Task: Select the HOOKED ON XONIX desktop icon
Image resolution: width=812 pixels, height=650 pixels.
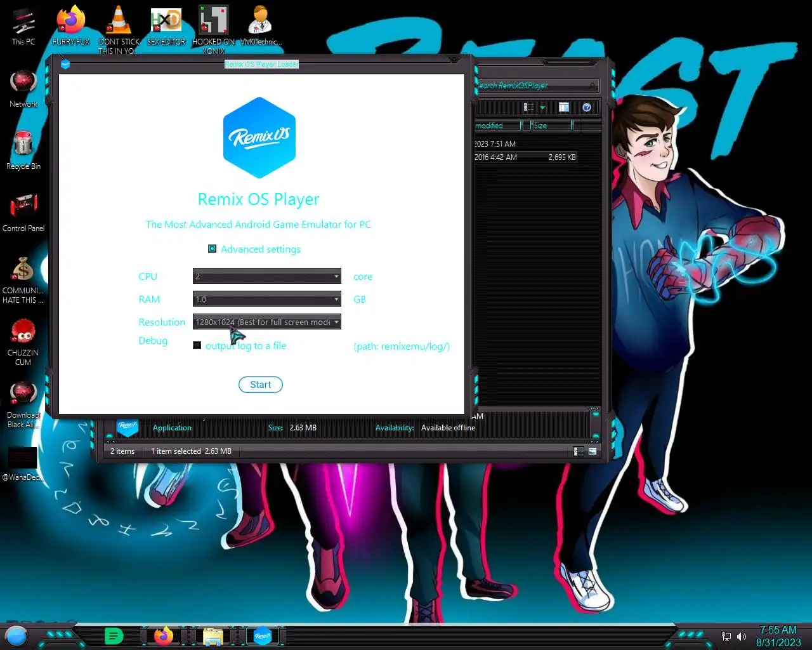Action: coord(214,30)
